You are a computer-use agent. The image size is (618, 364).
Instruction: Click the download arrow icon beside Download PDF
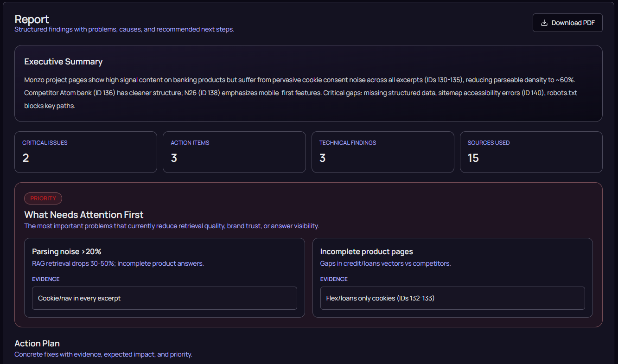(x=544, y=23)
